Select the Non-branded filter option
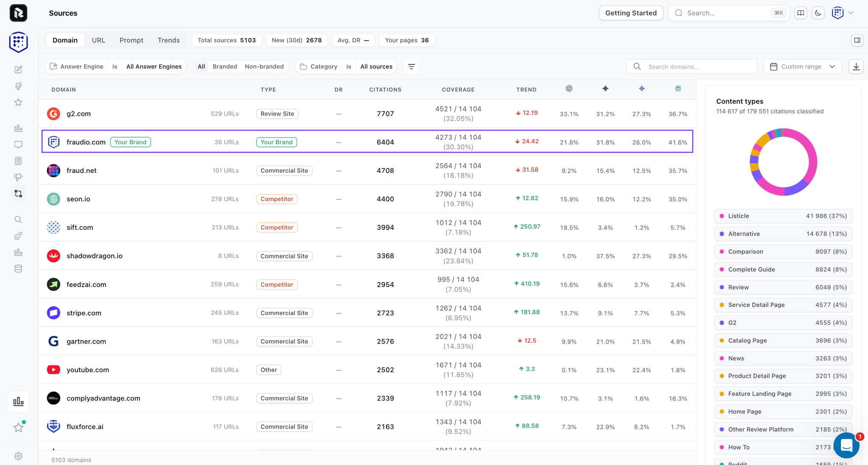 click(264, 66)
